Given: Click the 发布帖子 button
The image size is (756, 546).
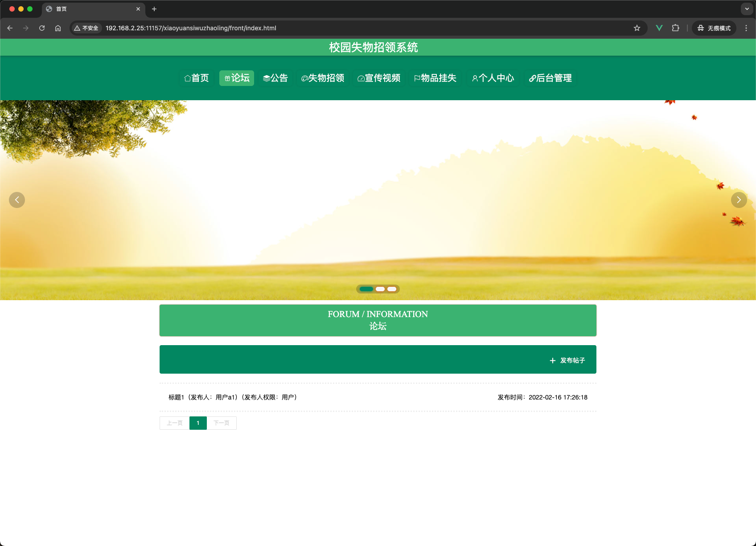Looking at the screenshot, I should [x=567, y=360].
